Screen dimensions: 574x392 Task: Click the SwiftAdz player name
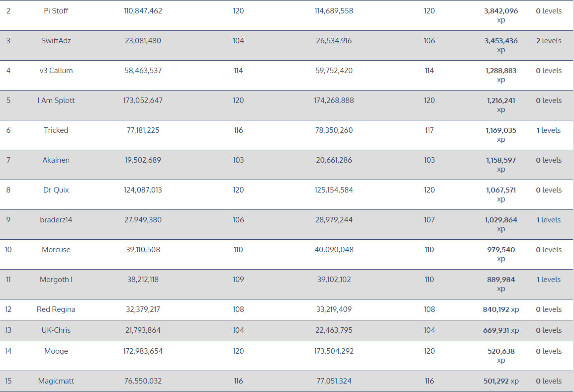click(56, 41)
